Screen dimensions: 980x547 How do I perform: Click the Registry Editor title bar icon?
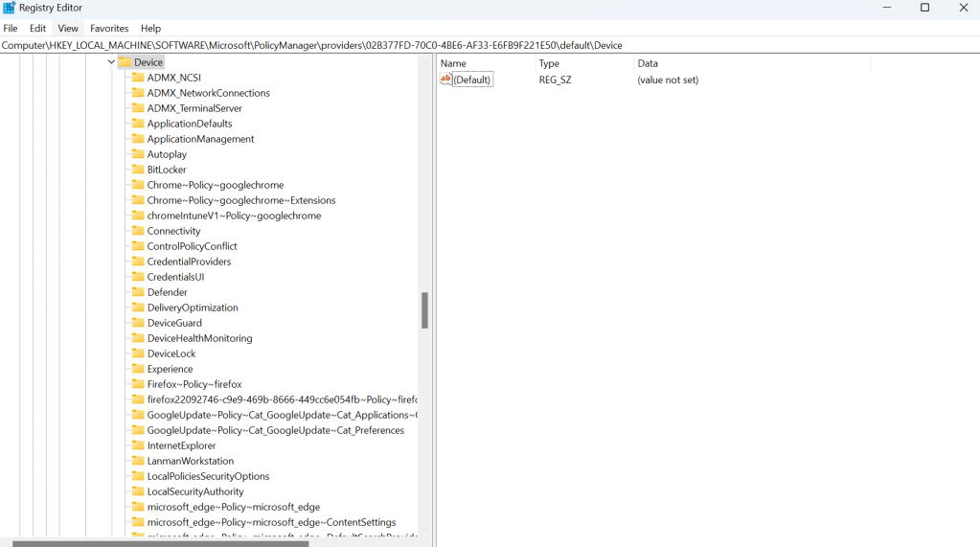[x=9, y=8]
